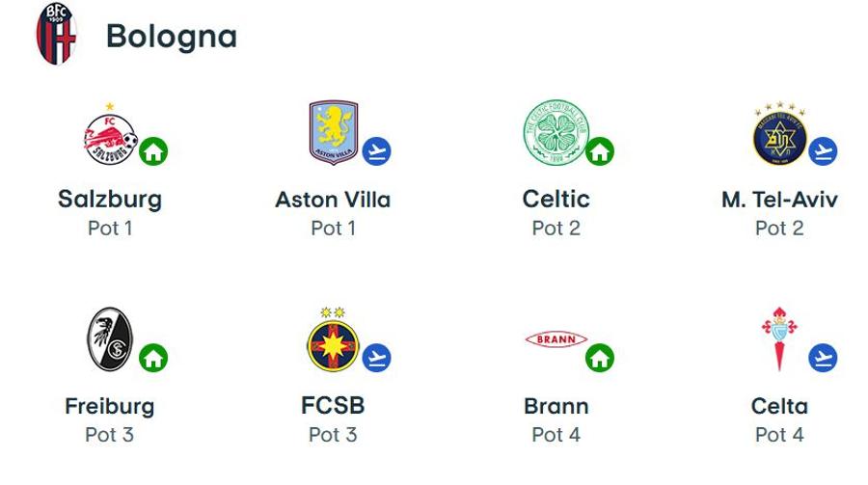The height and width of the screenshot is (485, 868).
Task: Click the Bologna club crest
Action: tap(56, 33)
